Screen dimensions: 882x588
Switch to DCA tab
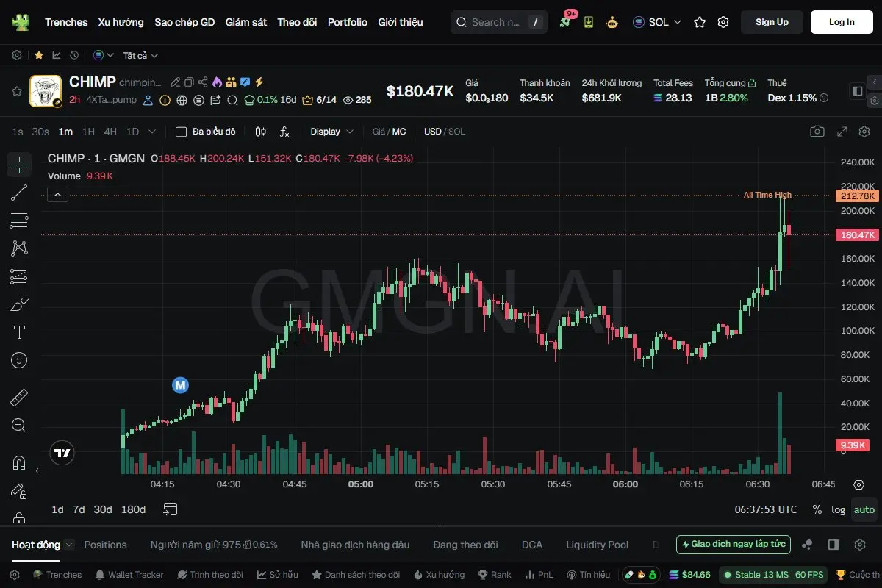532,545
